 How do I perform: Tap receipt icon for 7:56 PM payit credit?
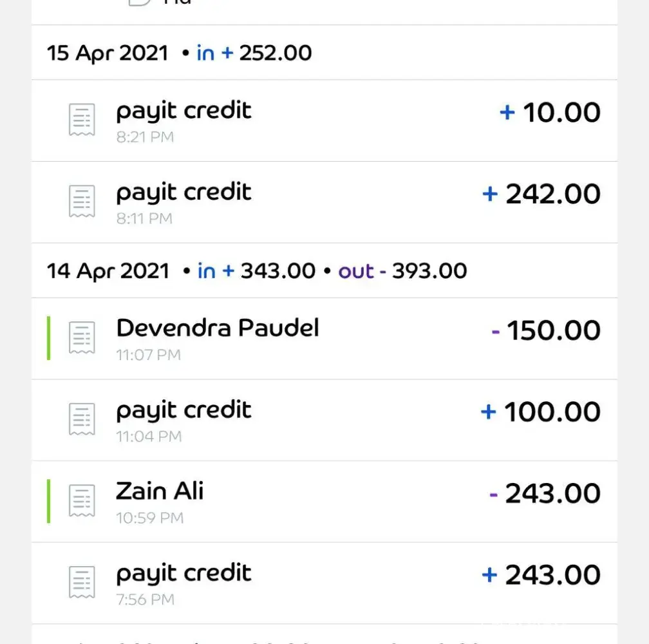pyautogui.click(x=82, y=582)
